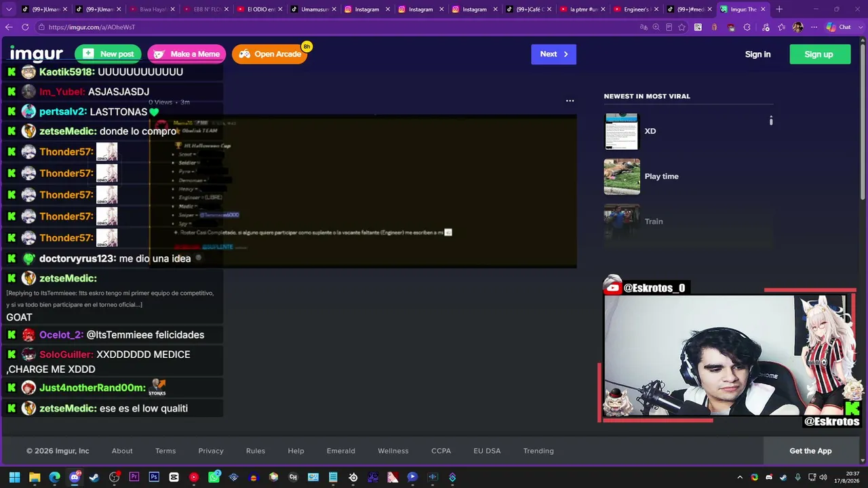Viewport: 868px width, 488px height.
Task: Launch Open Arcade
Action: click(269, 54)
